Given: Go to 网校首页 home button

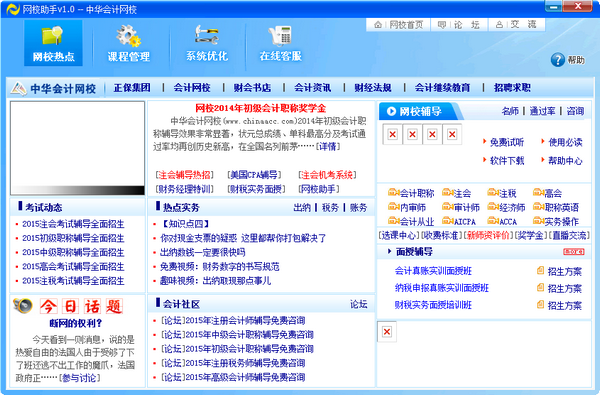Looking at the screenshot, I should click(399, 25).
